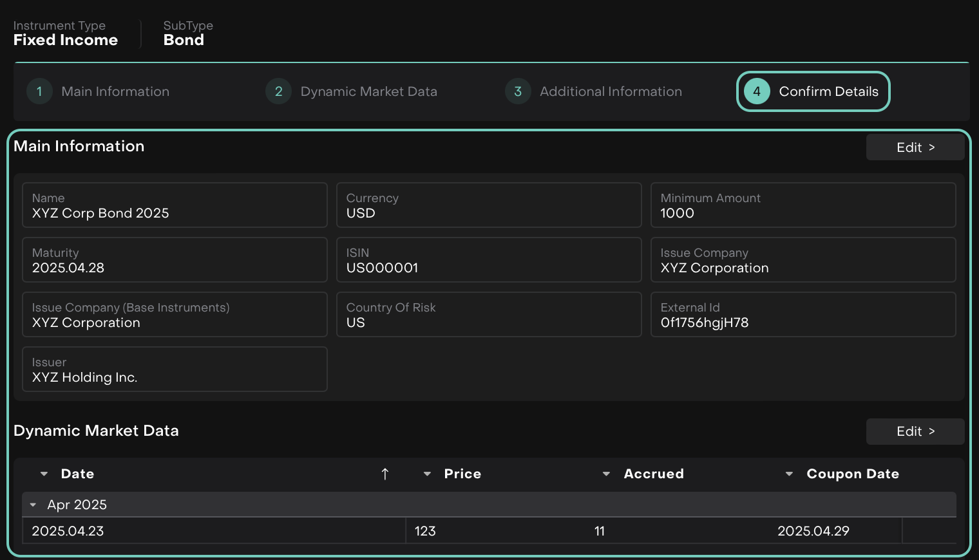Click the step 1 circle icon

coord(39,91)
